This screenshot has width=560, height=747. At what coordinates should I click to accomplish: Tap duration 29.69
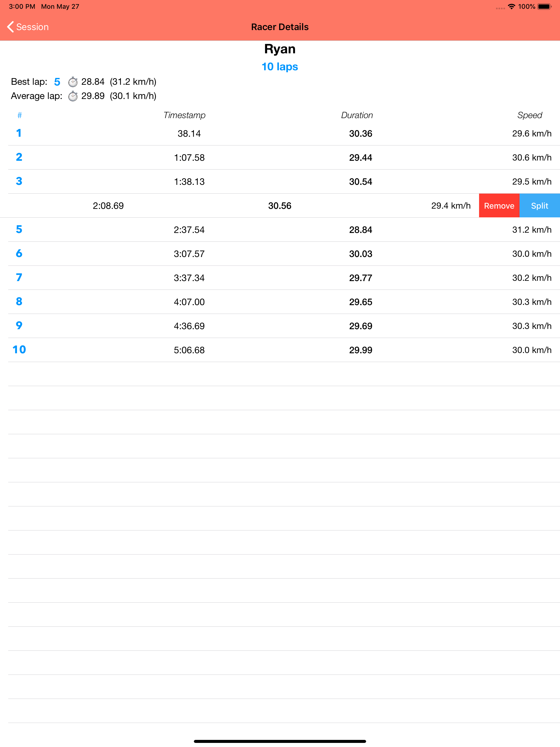(360, 326)
